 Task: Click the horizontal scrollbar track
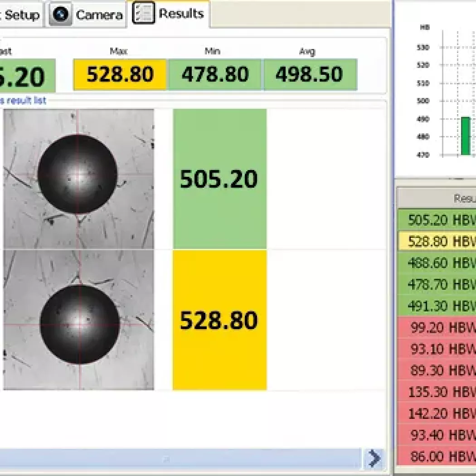181,458
